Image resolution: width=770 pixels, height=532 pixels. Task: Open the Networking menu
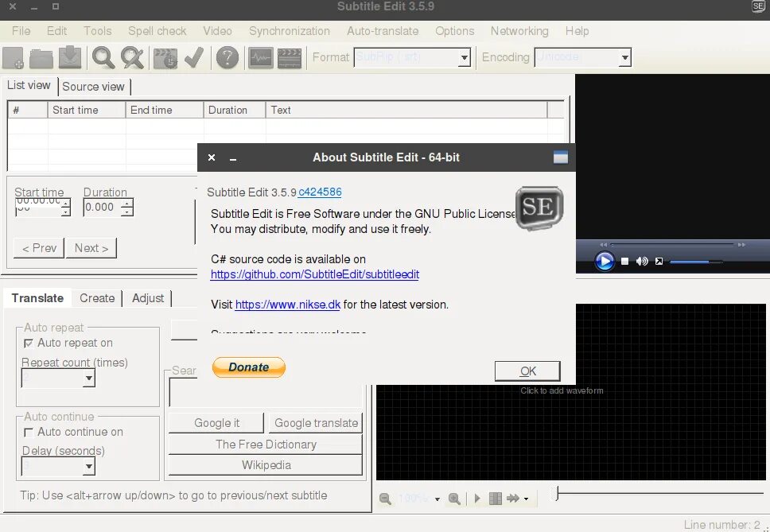tap(519, 31)
